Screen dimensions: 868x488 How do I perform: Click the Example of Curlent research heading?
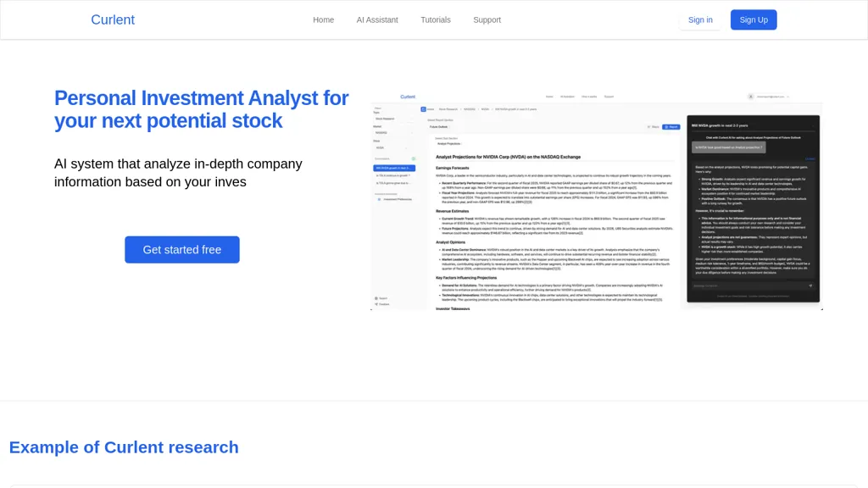coord(124,447)
